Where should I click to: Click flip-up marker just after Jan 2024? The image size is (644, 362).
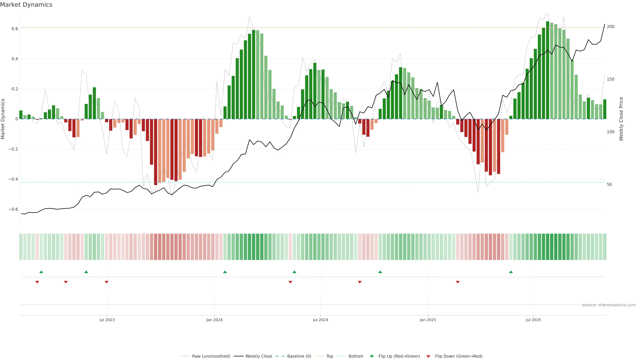(x=225, y=272)
